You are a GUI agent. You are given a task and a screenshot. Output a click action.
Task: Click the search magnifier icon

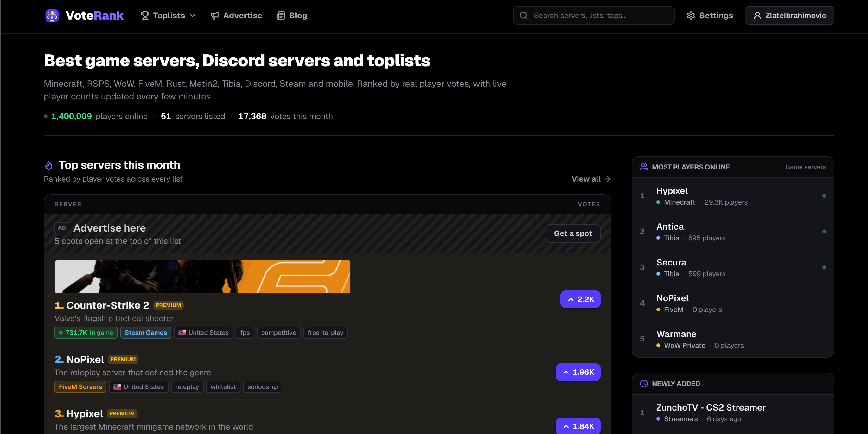pyautogui.click(x=524, y=16)
